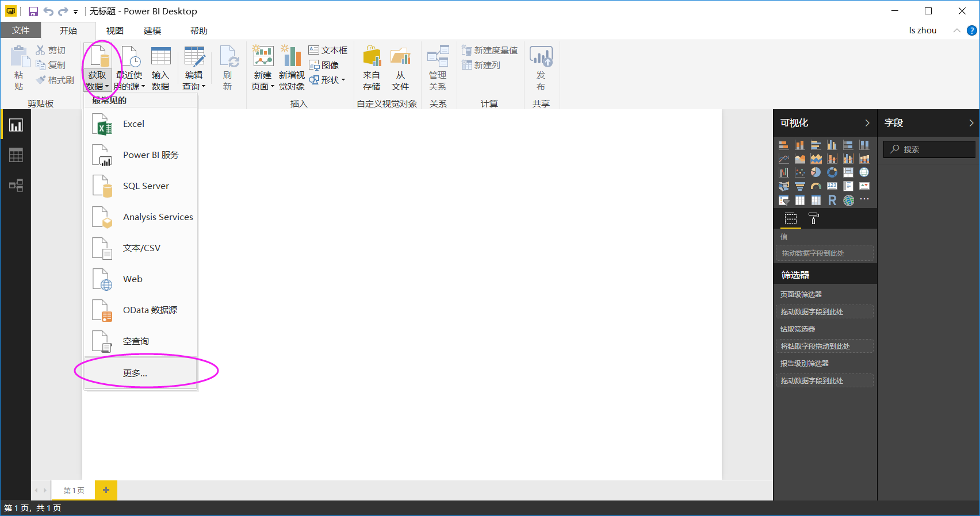Click the 发布 publish button
The width and height of the screenshot is (980, 516).
[x=541, y=68]
